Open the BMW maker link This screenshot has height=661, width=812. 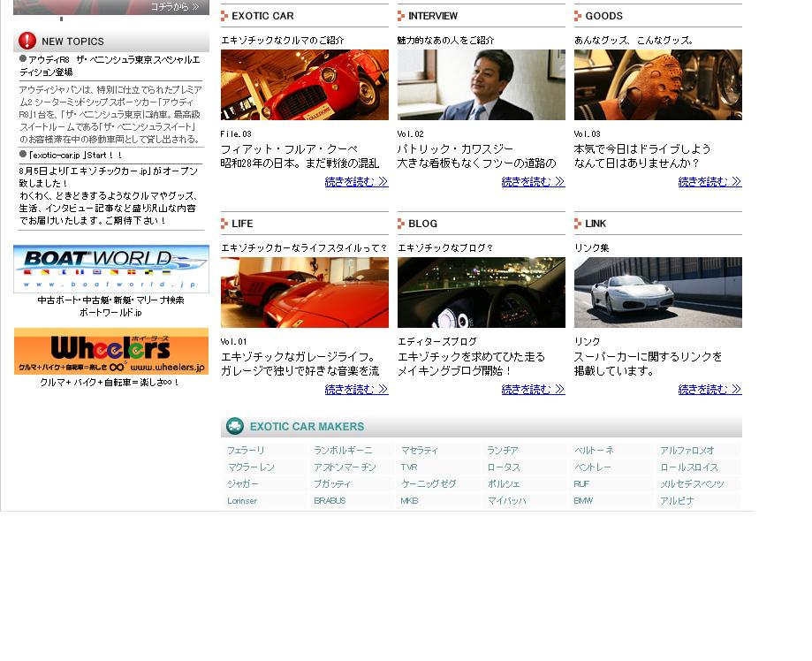[x=583, y=501]
